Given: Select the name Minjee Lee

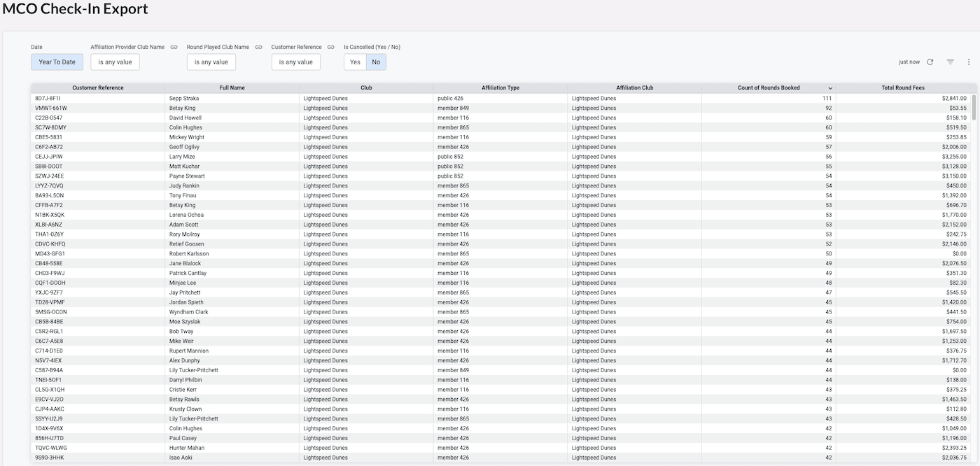Looking at the screenshot, I should 183,283.
